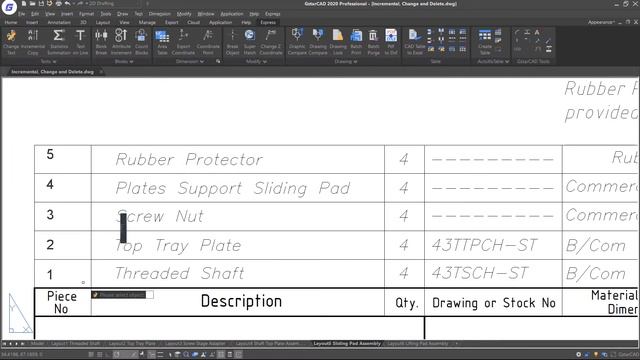Viewport: 640px width, 360px height.
Task: Click piece number '5' in the table
Action: point(50,154)
